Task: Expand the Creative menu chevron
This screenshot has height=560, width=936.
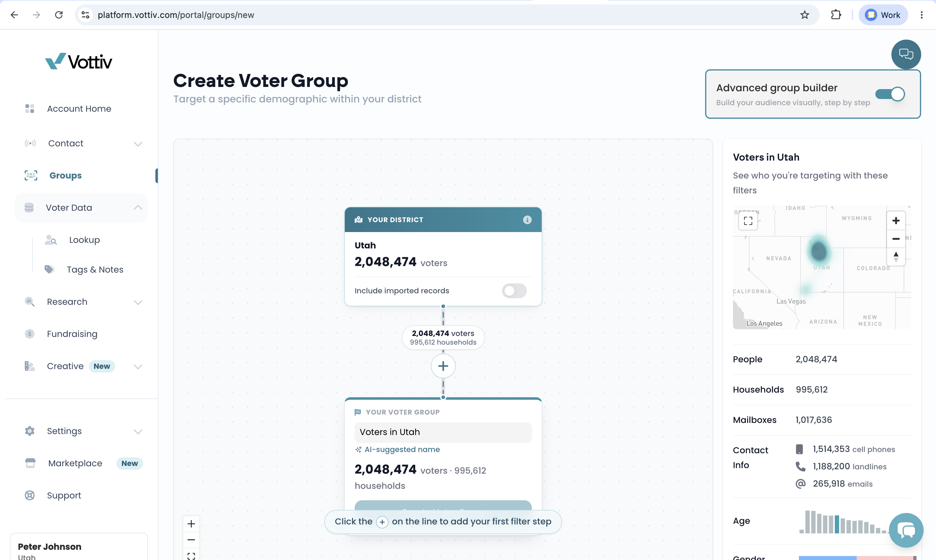Action: coord(138,366)
